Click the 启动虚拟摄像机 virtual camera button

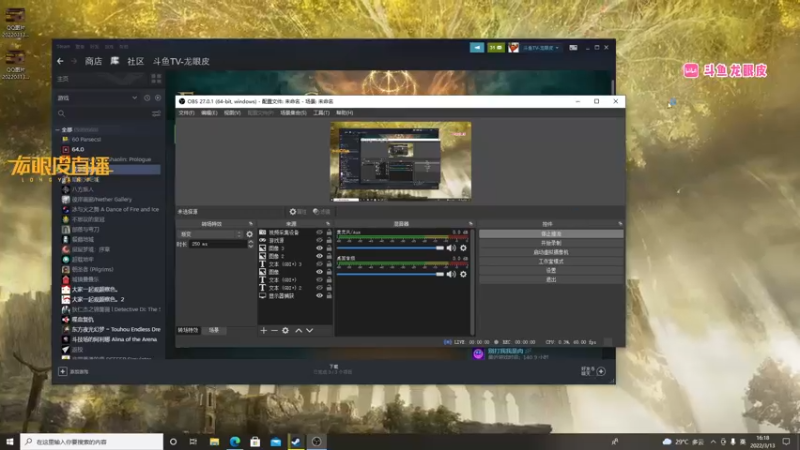pyautogui.click(x=551, y=252)
